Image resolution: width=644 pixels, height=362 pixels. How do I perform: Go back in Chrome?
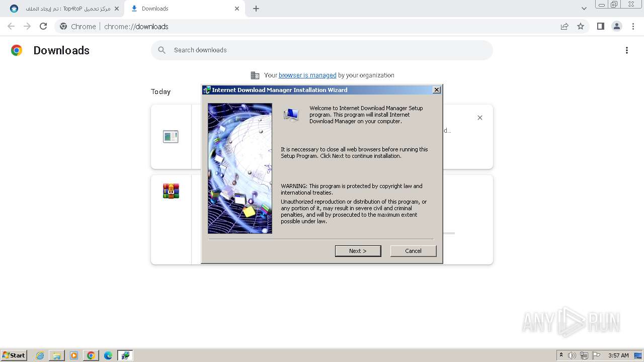pyautogui.click(x=11, y=26)
